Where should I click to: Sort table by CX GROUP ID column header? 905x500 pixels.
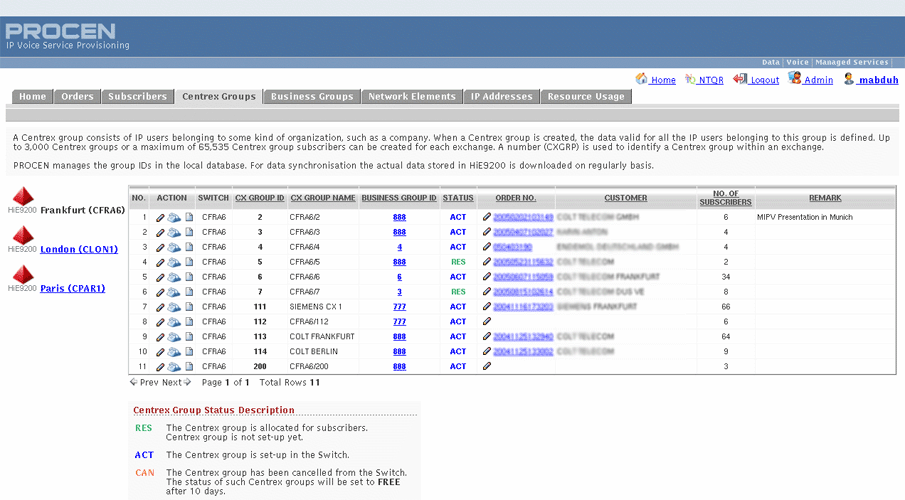click(x=259, y=198)
